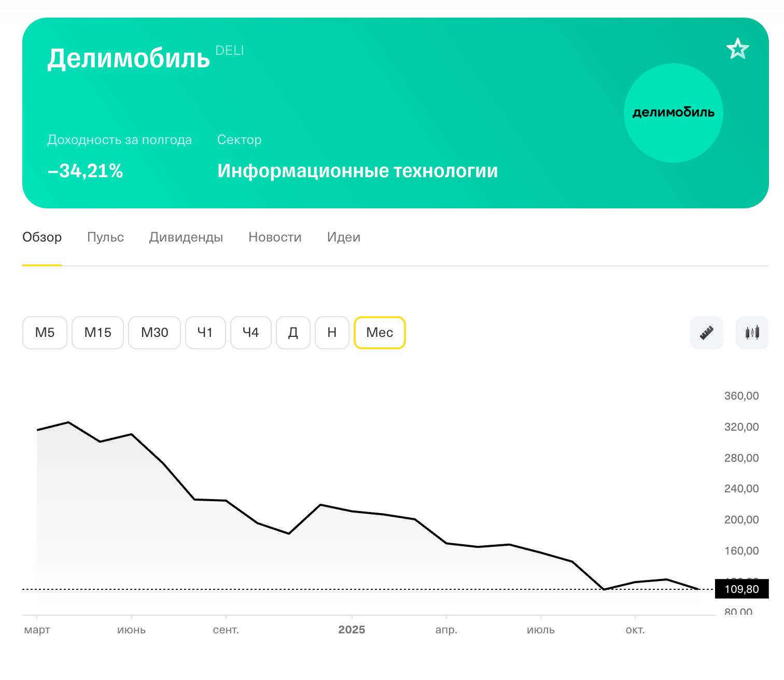Viewport: 784px width, 680px height.
Task: Switch to the Пульс tab
Action: point(105,237)
